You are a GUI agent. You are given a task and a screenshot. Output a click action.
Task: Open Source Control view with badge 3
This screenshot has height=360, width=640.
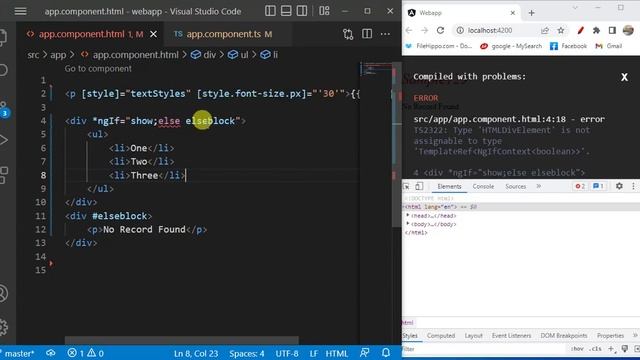tap(4, 109)
